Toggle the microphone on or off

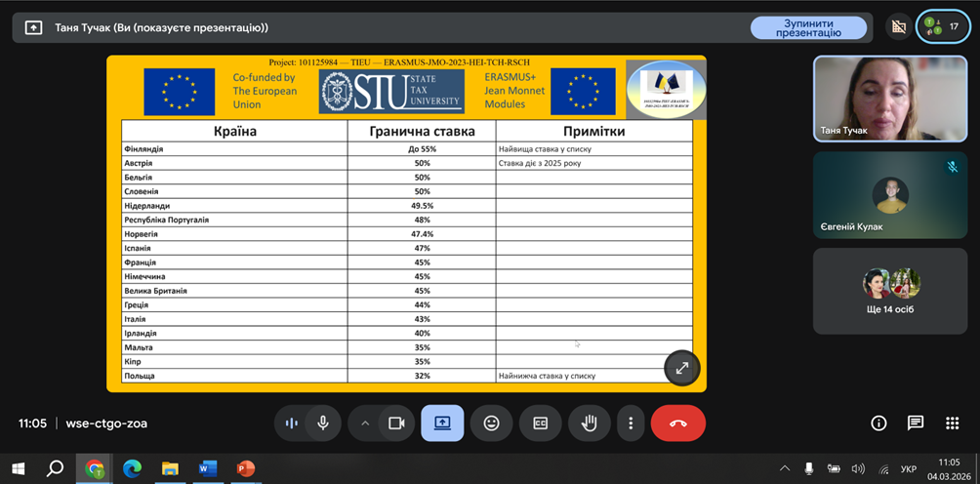pyautogui.click(x=323, y=423)
